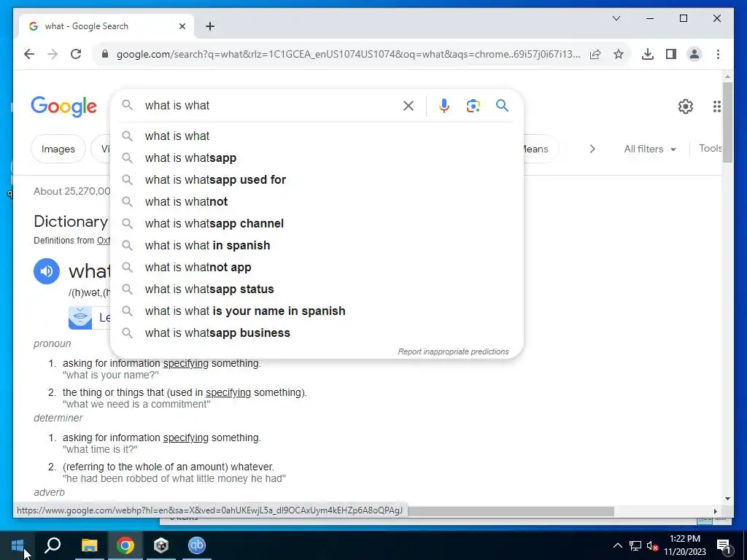Image resolution: width=747 pixels, height=560 pixels.
Task: Search by voice using microphone icon
Action: point(444,105)
